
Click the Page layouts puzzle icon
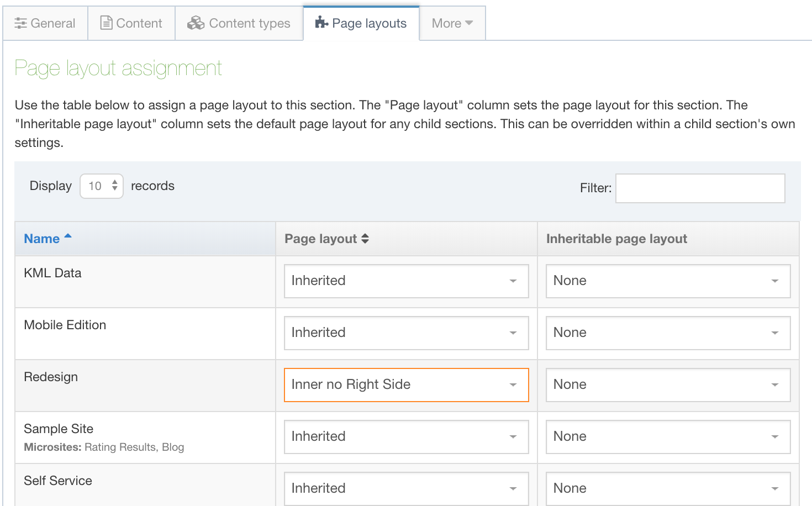click(x=321, y=23)
